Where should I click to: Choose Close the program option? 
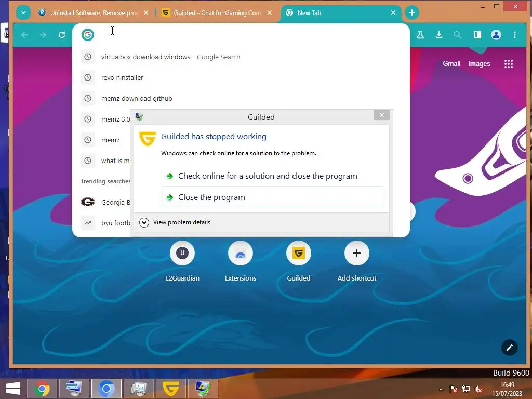[272, 197]
